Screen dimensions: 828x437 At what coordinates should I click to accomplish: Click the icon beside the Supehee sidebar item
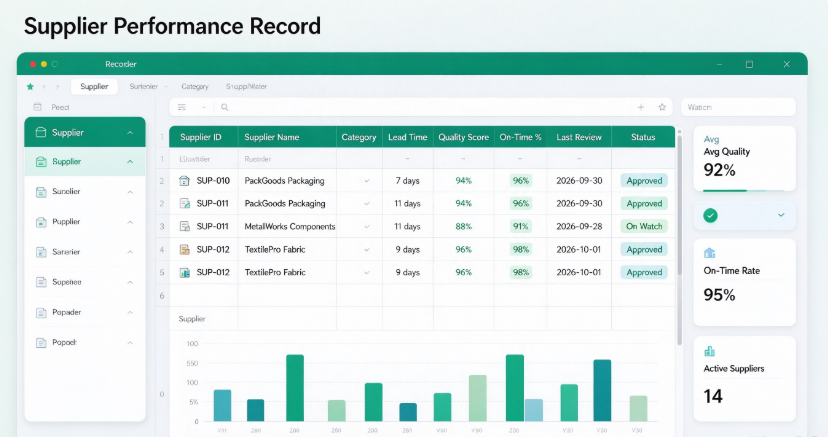(41, 282)
